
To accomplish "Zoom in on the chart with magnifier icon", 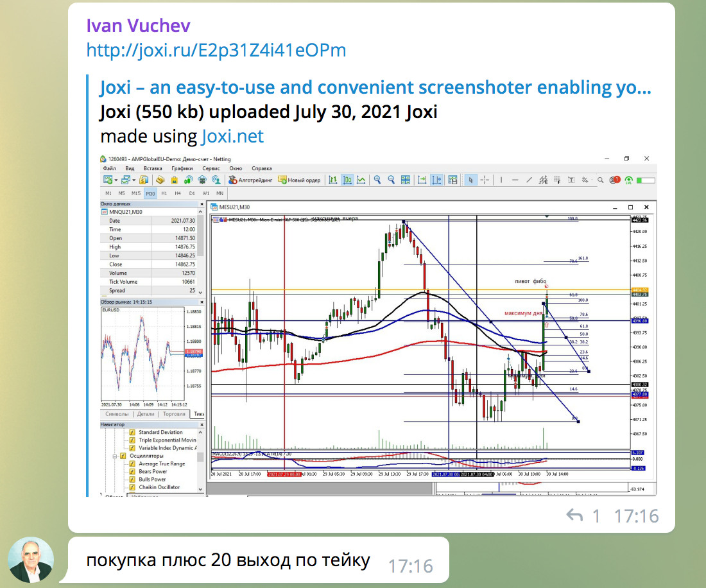I will pos(377,180).
